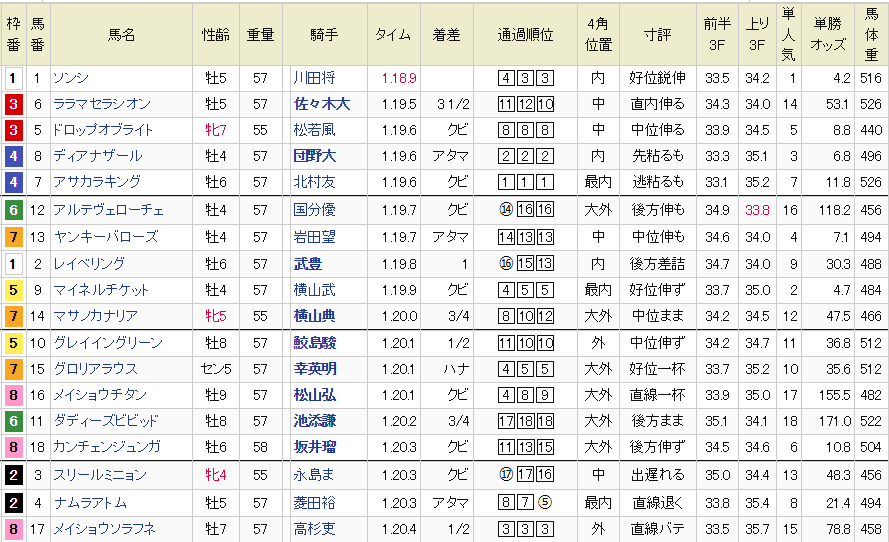Click the タイム column header
Screen dimensions: 889x542
coord(393,35)
